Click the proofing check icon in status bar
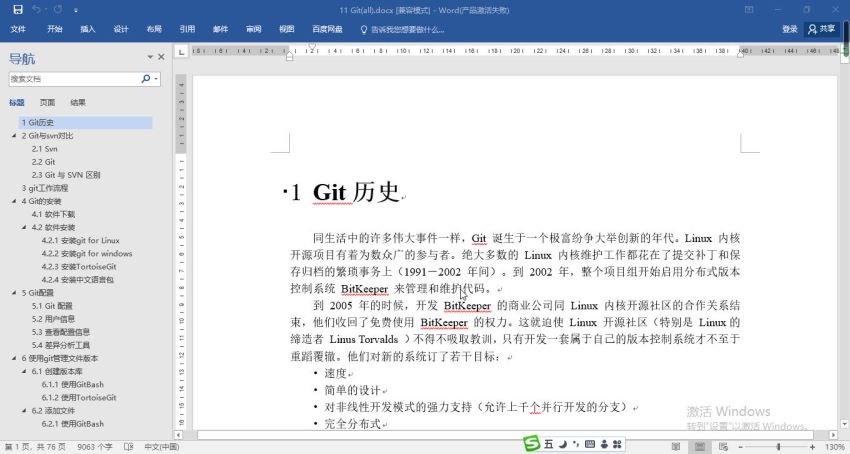The width and height of the screenshot is (850, 454). tap(128, 447)
